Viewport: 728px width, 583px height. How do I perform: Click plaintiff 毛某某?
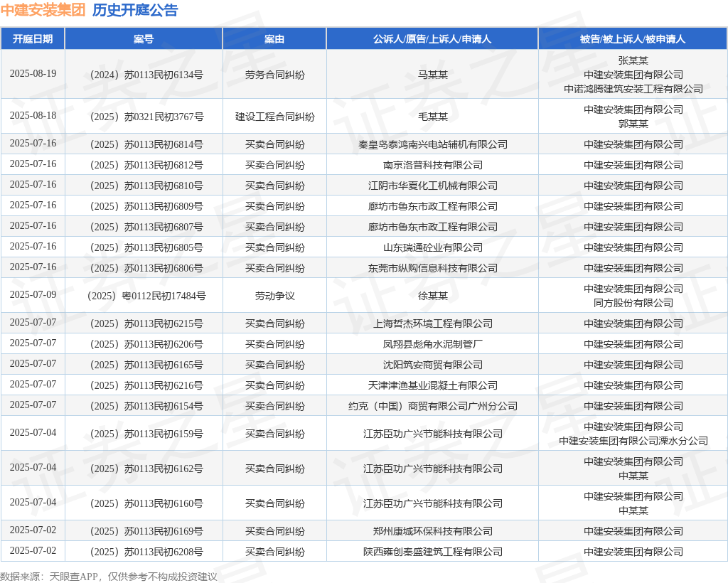(x=433, y=117)
